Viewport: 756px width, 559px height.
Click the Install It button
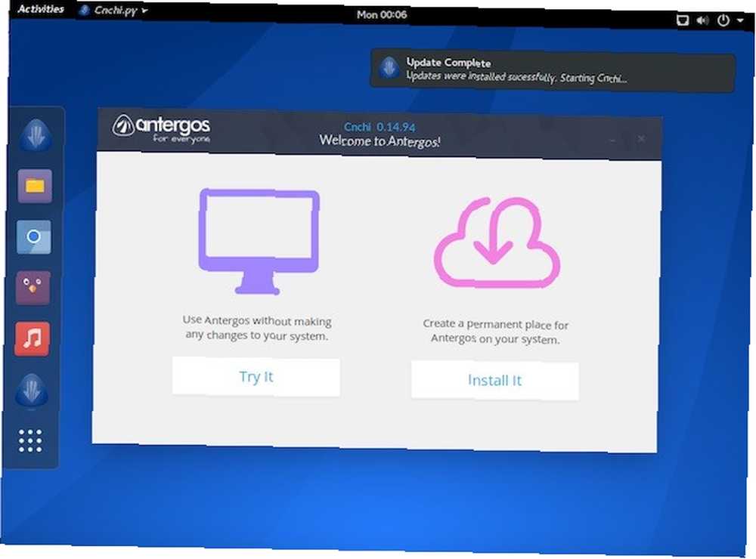point(494,380)
